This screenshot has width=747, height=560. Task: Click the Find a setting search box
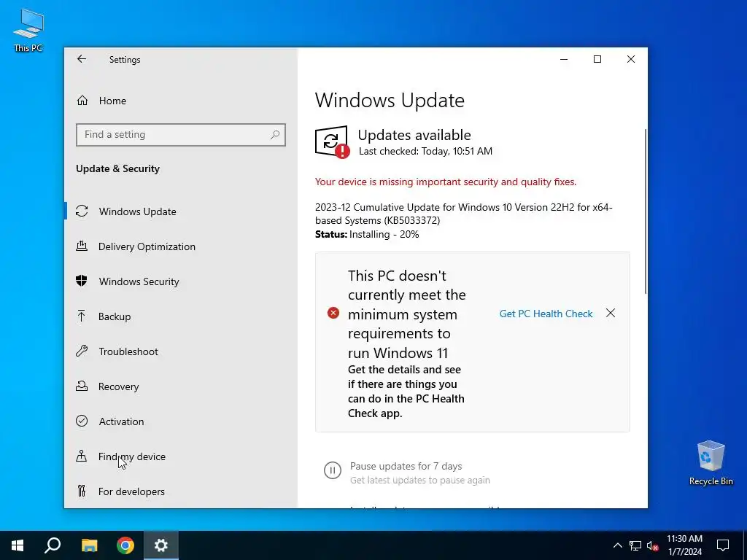(x=181, y=135)
